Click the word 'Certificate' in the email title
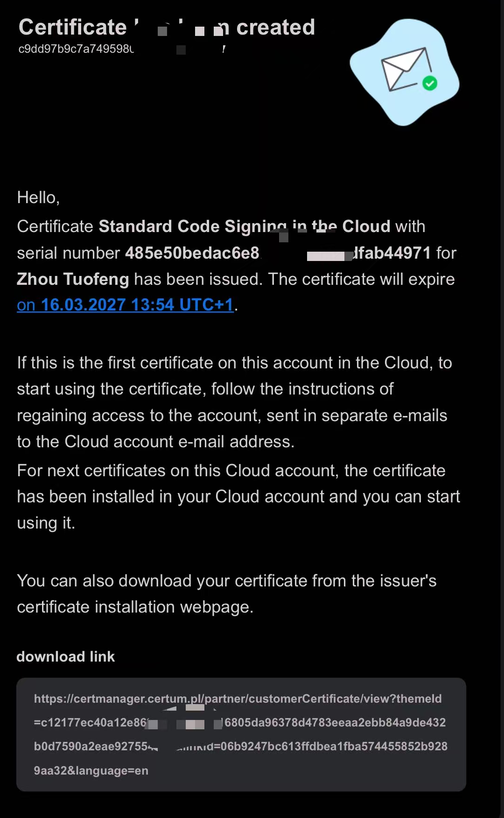 (x=73, y=27)
